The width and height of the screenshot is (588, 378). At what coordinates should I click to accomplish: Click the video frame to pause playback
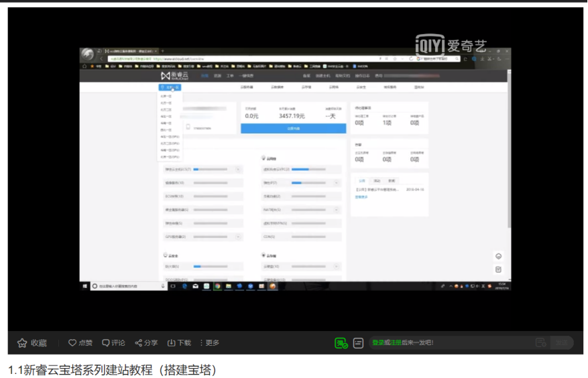295,169
